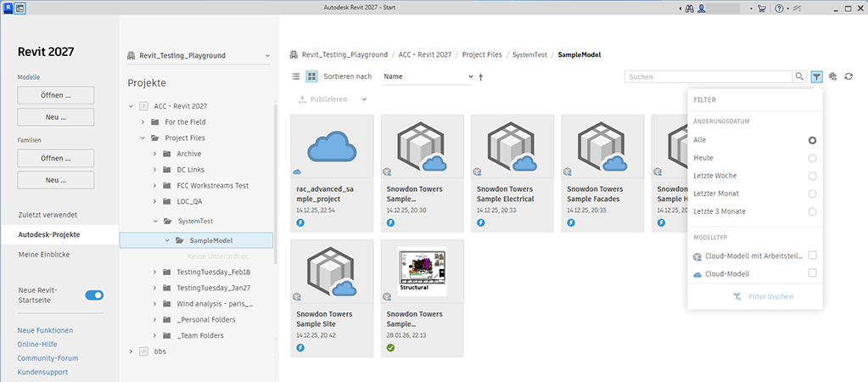The image size is (868, 382).
Task: Click Neu button under Modelle
Action: pyautogui.click(x=56, y=117)
